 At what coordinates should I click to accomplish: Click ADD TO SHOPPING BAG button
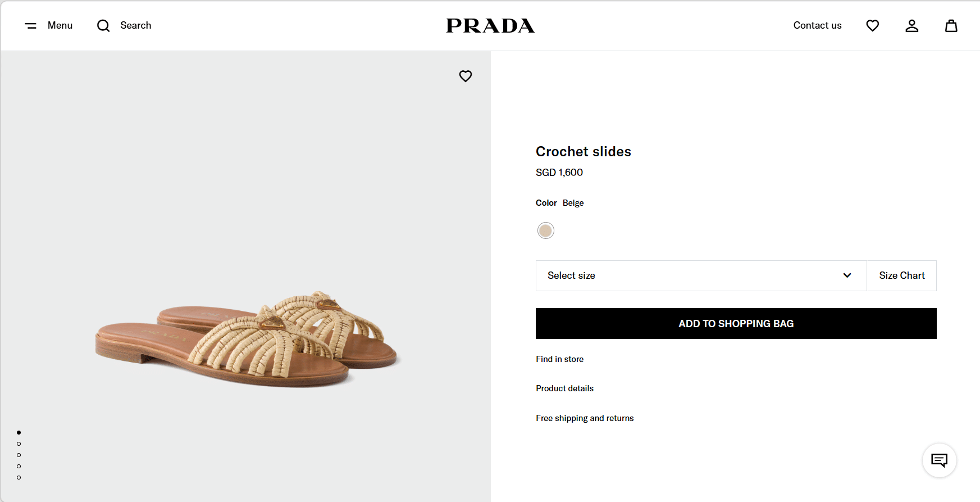[736, 324]
